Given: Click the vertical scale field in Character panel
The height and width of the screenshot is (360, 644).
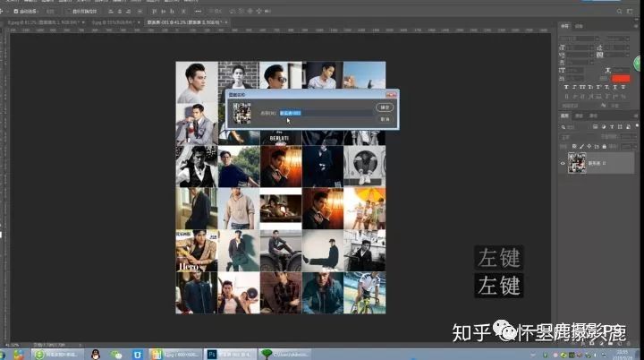Looking at the screenshot, I should pos(575,71).
